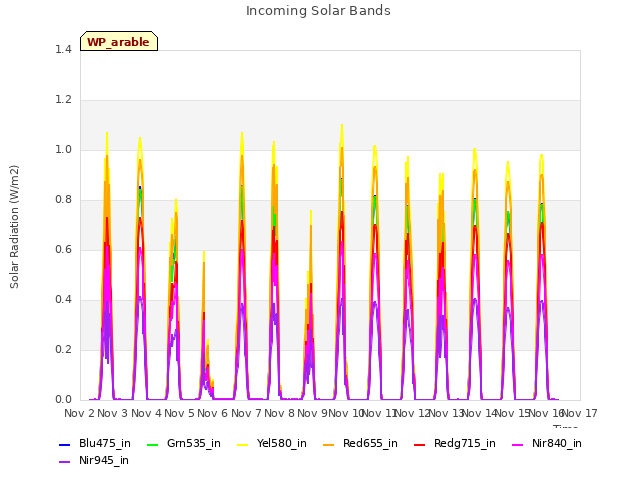Toggle the Blu475_in legend entry
Screen dimensions: 640x480
click(95, 444)
